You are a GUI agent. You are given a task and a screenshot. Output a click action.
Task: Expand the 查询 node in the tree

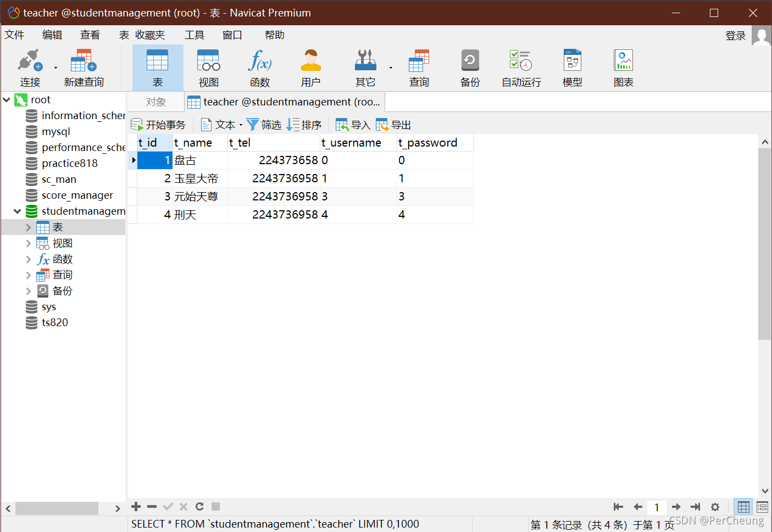[29, 275]
